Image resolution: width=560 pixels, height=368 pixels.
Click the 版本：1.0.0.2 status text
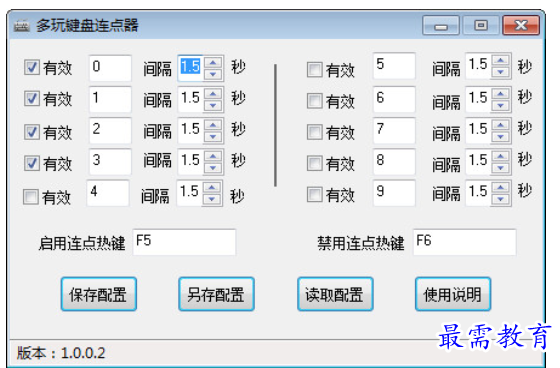coord(61,353)
